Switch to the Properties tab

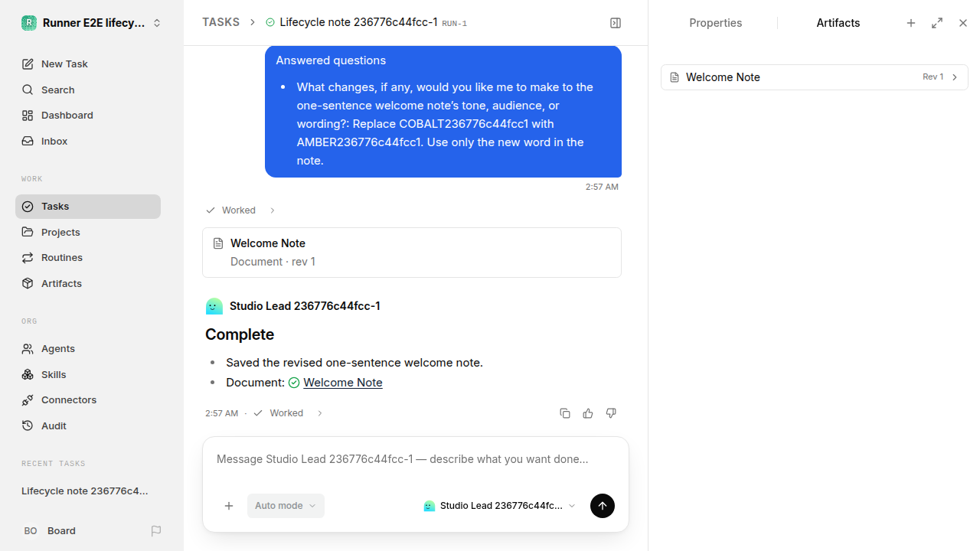pos(715,23)
